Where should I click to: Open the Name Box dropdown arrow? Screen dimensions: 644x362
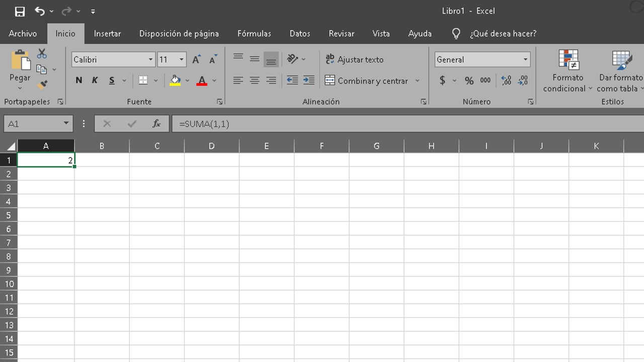(x=66, y=124)
